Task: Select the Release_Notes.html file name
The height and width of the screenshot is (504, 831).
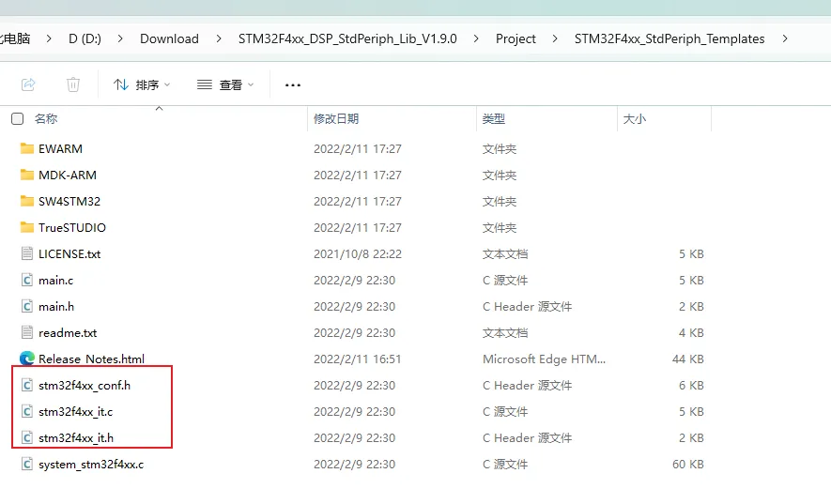Action: pyautogui.click(x=91, y=359)
